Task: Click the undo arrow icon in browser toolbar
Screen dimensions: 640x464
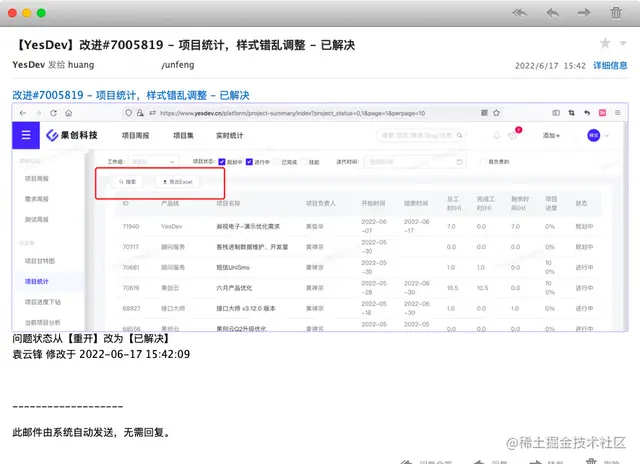Action: [587, 113]
